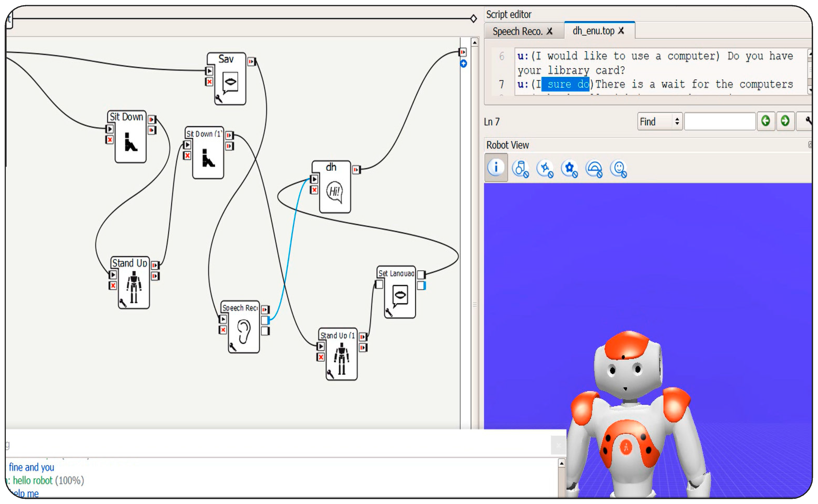Screen dimensions: 818x504
Task: Click the info icon in Robot View
Action: point(496,167)
